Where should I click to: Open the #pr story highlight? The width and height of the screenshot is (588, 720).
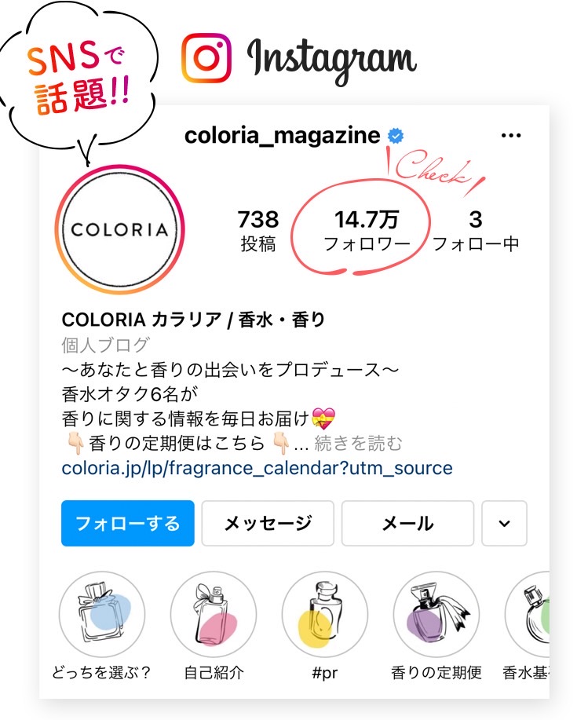[325, 614]
